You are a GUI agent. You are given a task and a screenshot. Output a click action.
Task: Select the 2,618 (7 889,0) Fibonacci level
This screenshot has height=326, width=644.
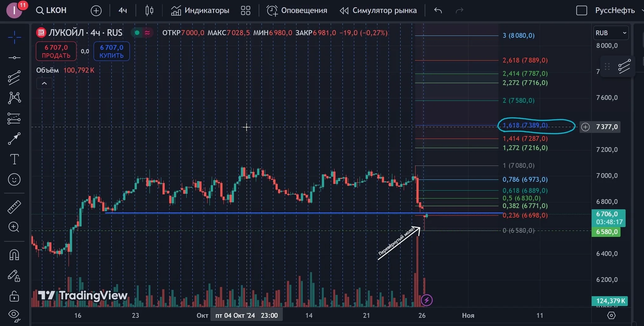[525, 60]
